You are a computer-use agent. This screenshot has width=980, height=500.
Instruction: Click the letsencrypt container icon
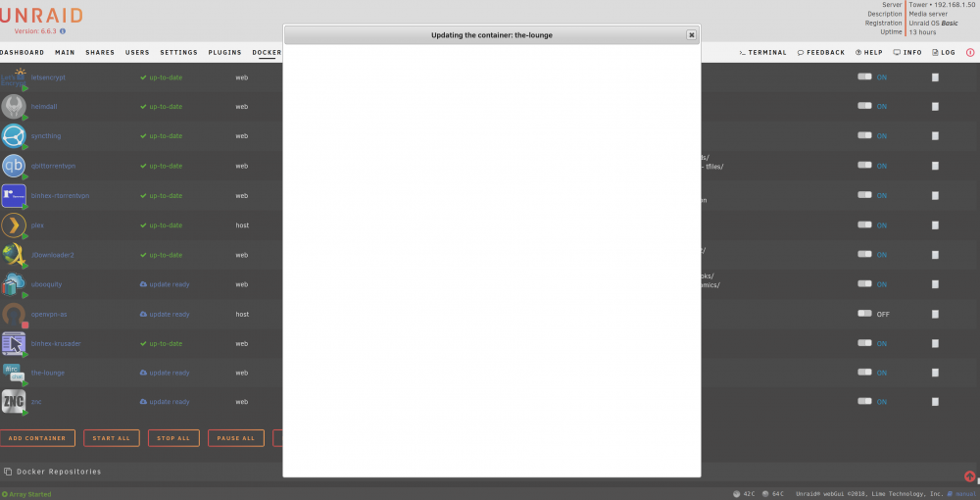[13, 77]
